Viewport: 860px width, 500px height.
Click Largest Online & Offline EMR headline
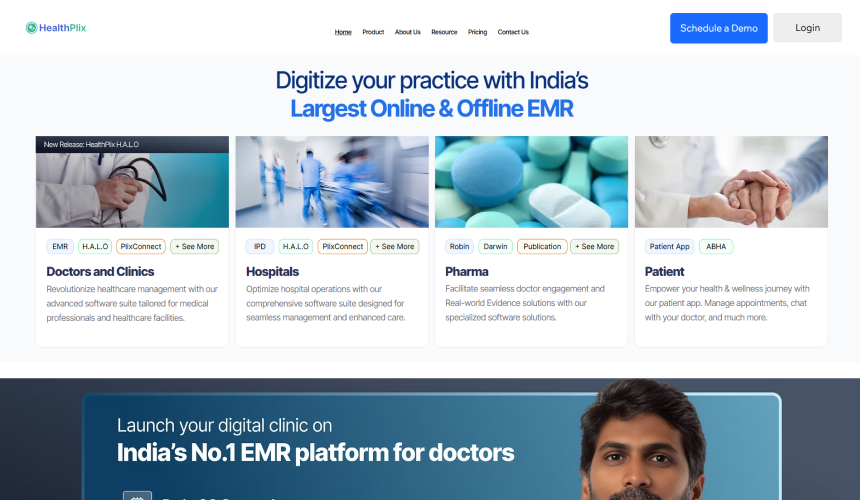432,109
